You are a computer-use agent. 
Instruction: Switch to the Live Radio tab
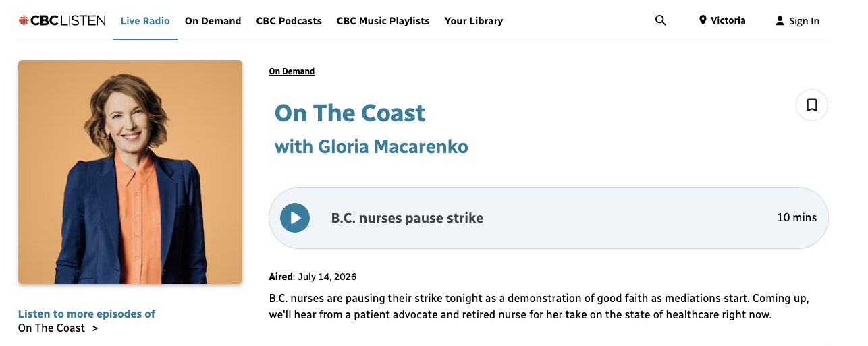(145, 21)
